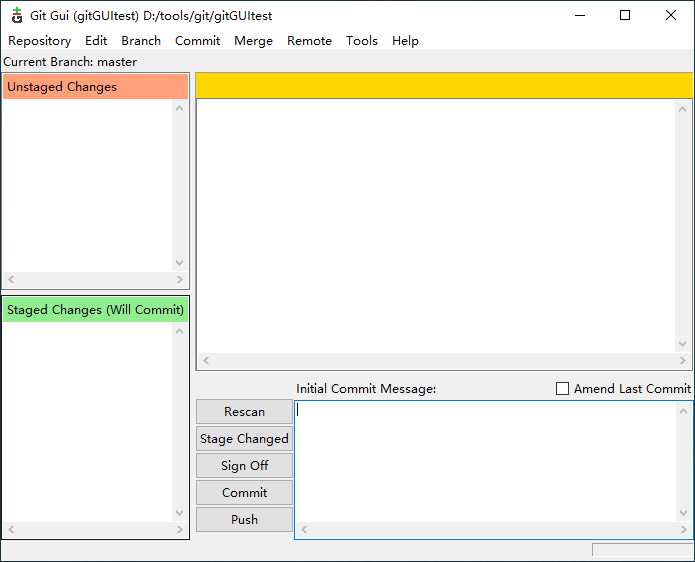Click the Current Branch: master label
Screen dimensions: 695x562
coord(70,62)
